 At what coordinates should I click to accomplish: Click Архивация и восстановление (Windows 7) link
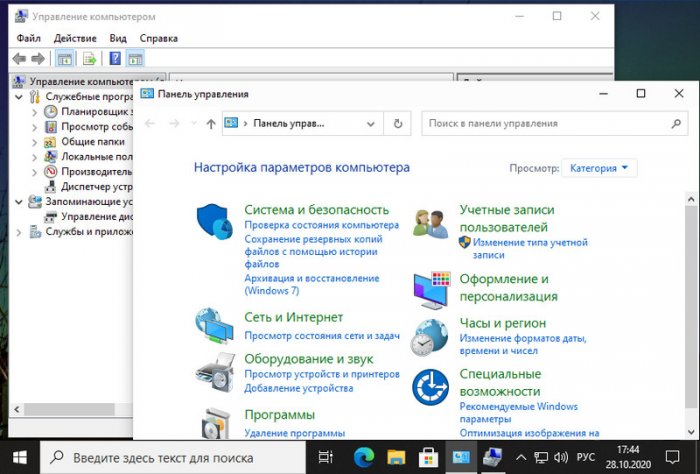(312, 284)
